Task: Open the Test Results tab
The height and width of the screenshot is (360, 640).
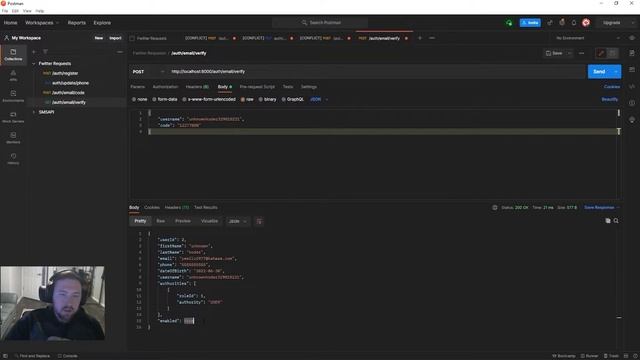Action: click(206, 207)
